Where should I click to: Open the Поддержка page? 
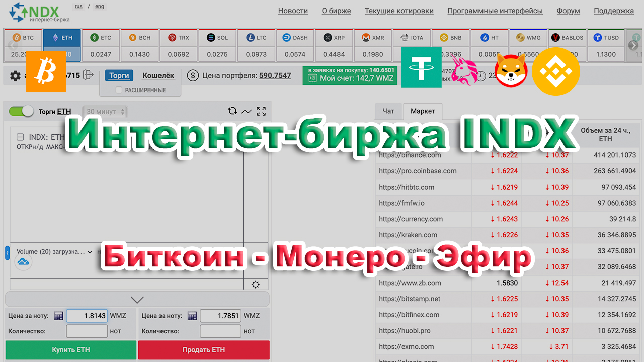coord(614,11)
